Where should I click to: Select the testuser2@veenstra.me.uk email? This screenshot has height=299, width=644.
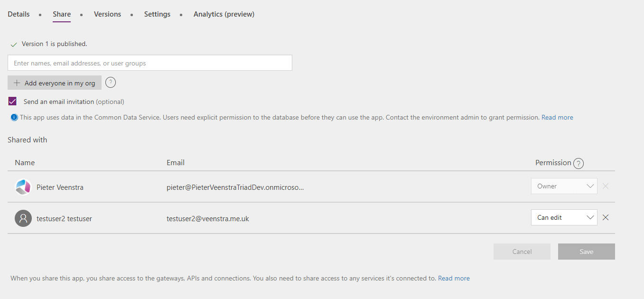tap(208, 219)
